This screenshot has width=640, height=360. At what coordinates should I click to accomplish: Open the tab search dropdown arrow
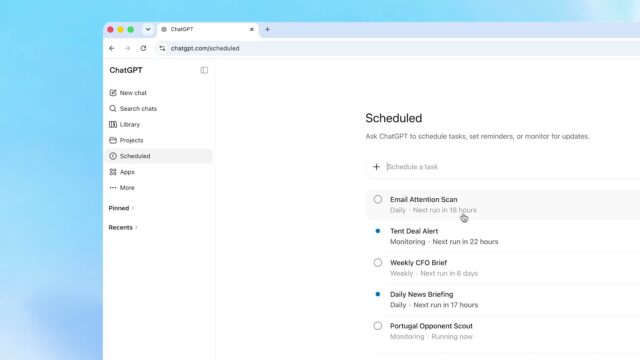[148, 29]
